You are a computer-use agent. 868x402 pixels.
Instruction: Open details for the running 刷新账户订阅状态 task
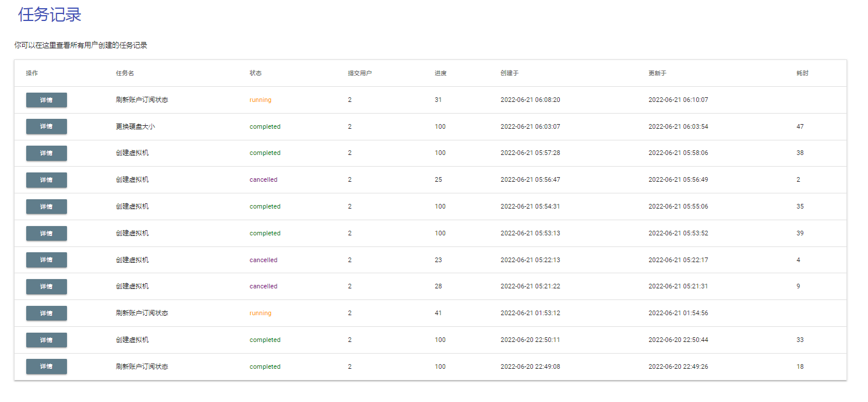46,100
